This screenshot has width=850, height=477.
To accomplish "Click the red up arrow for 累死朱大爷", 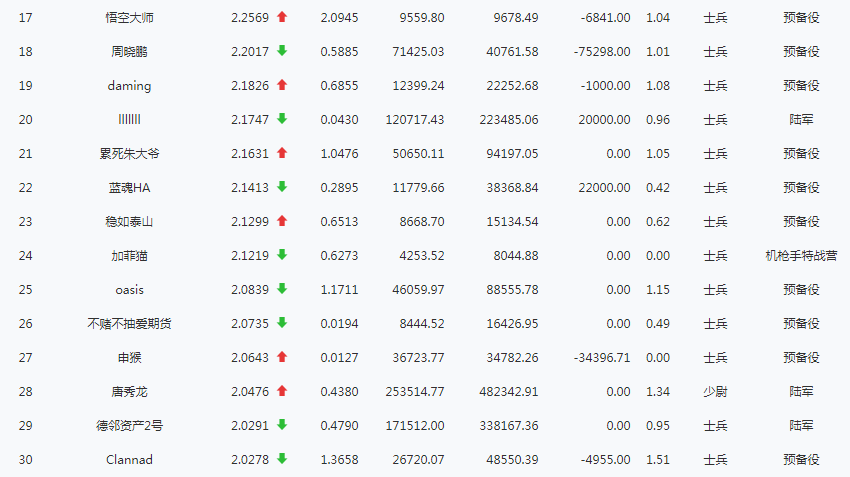I will pyautogui.click(x=282, y=153).
